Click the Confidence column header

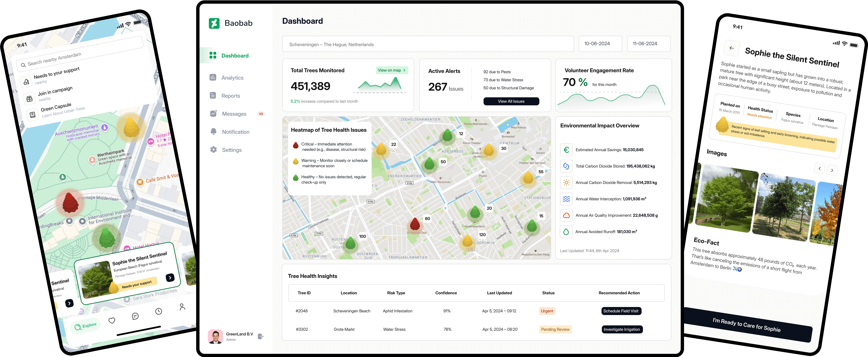coord(446,293)
